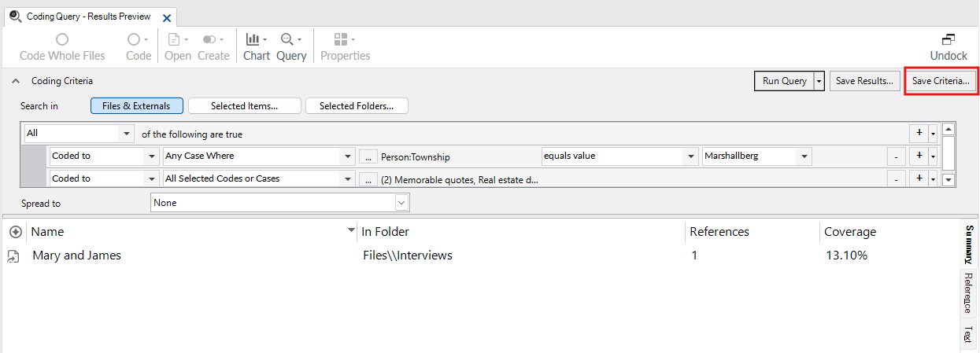Collapse the Coding Criteria section
This screenshot has height=353, width=980.
click(x=16, y=81)
